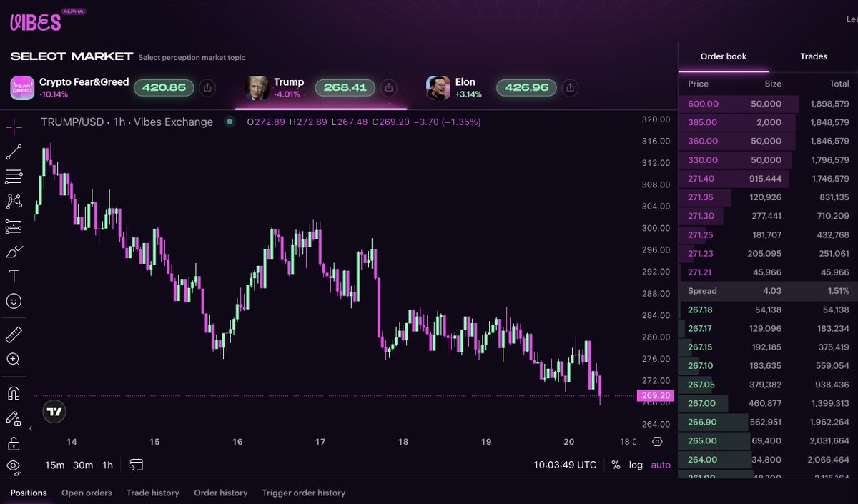The width and height of the screenshot is (858, 504).
Task: Toggle stay in drawing mode
Action: (14, 418)
